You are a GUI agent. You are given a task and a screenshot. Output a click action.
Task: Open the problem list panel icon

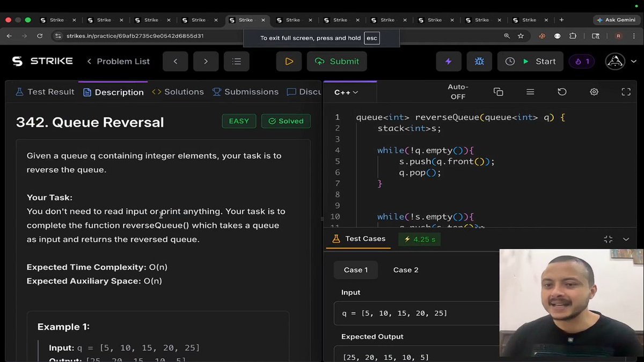(236, 61)
